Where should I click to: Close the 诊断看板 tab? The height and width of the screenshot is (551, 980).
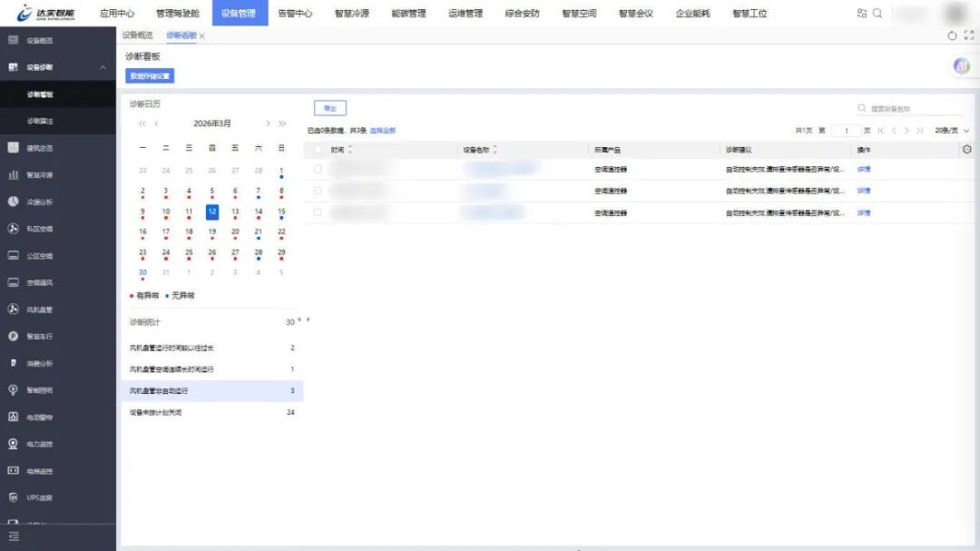pos(202,36)
